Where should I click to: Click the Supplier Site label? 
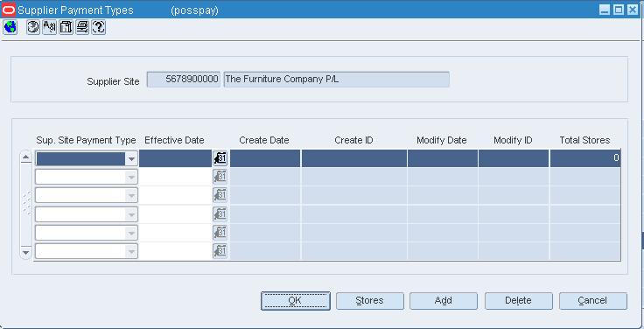[x=113, y=81]
